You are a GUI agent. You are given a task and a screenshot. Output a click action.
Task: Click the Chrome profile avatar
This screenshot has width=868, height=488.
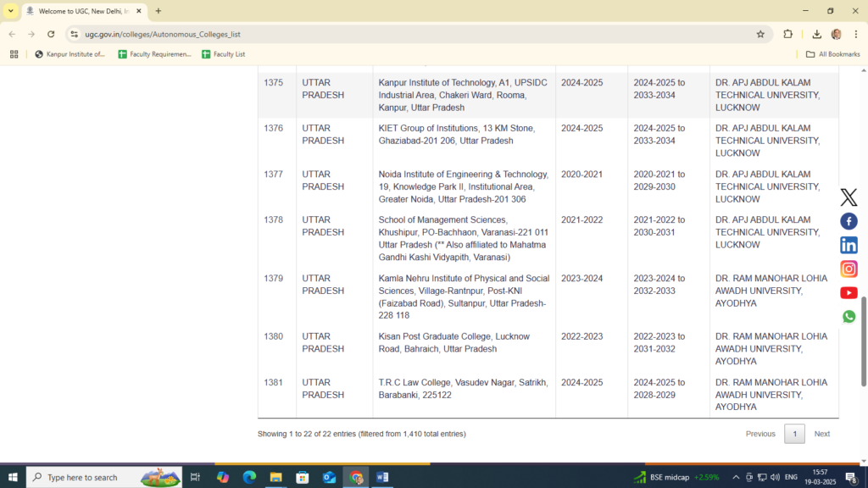[x=837, y=34]
